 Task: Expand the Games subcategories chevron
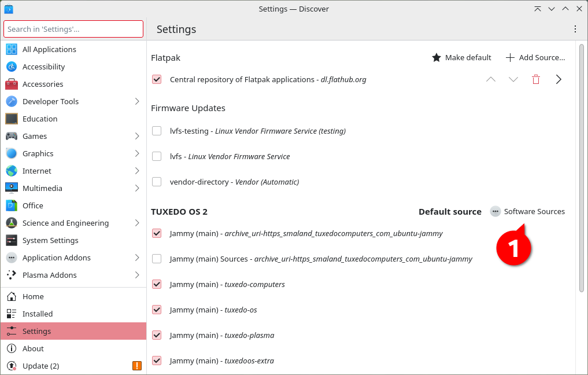[x=137, y=136]
